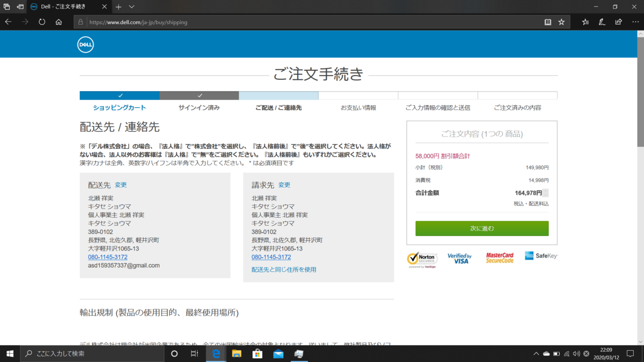Click set tabs aside icon
Viewport: 644px width, 362px height.
click(20, 7)
